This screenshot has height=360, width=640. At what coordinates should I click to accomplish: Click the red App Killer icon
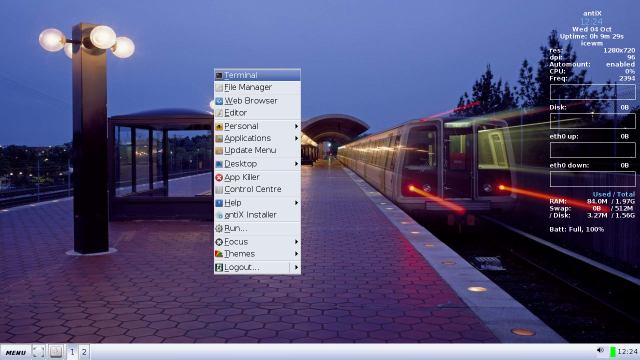pos(219,178)
